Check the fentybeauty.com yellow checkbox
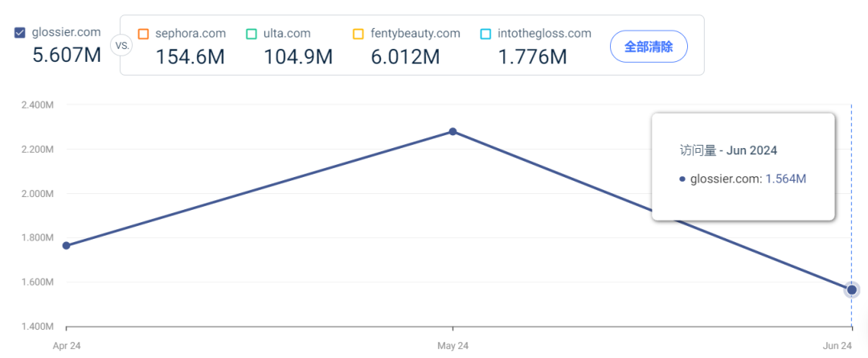 (358, 34)
